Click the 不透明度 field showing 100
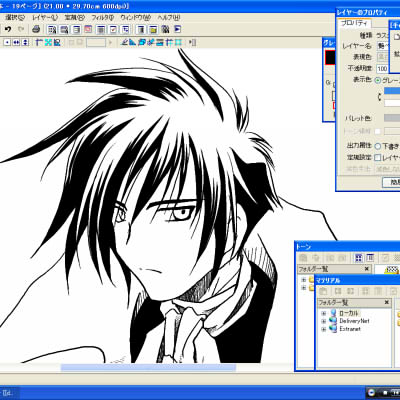 coord(382,69)
